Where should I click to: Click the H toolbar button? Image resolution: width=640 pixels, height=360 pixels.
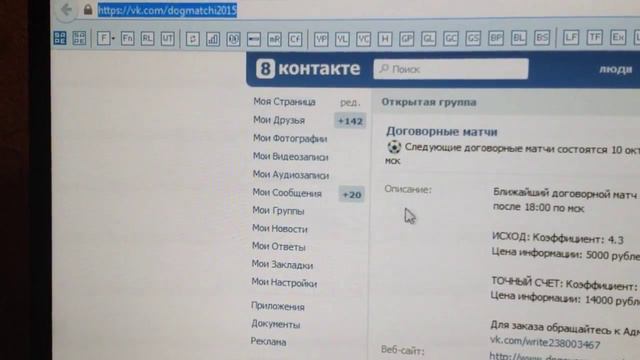point(384,39)
